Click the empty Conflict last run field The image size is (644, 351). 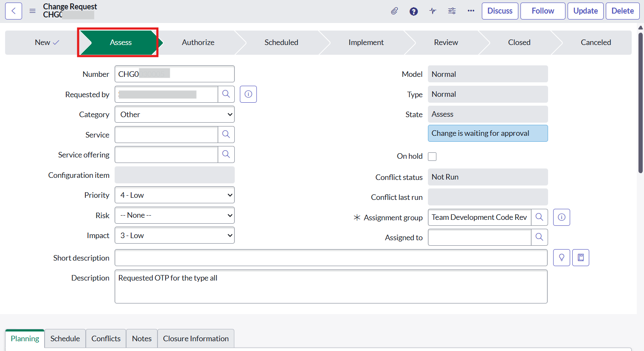tap(488, 197)
